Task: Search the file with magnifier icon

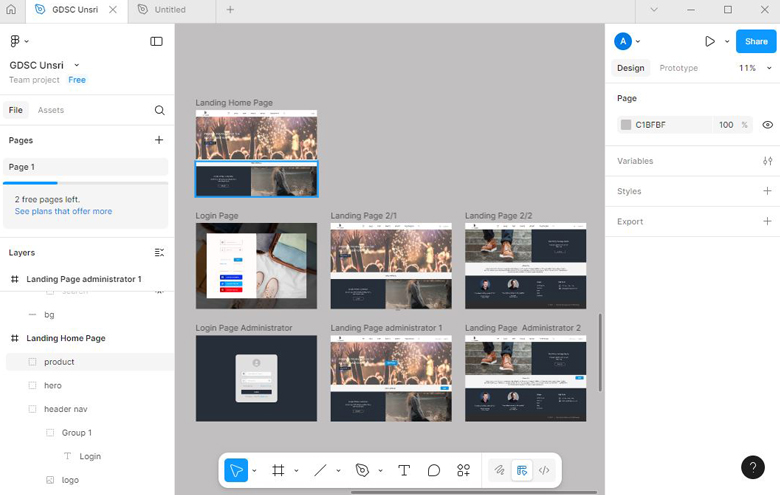Action: pos(159,110)
